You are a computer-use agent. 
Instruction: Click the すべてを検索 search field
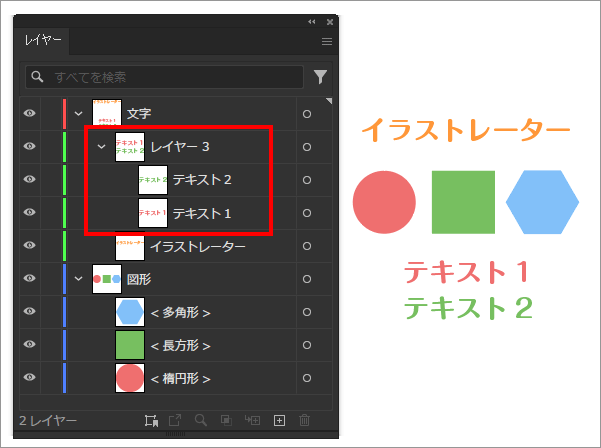[x=164, y=77]
